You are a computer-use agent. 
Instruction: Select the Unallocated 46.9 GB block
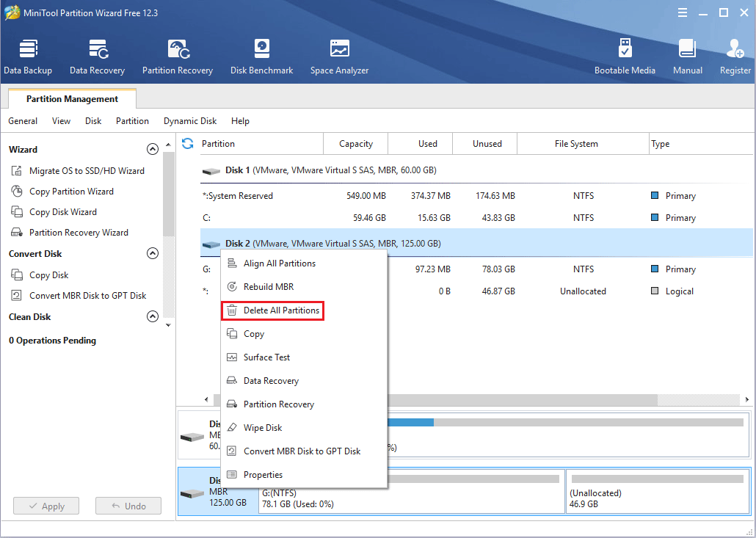pyautogui.click(x=658, y=492)
